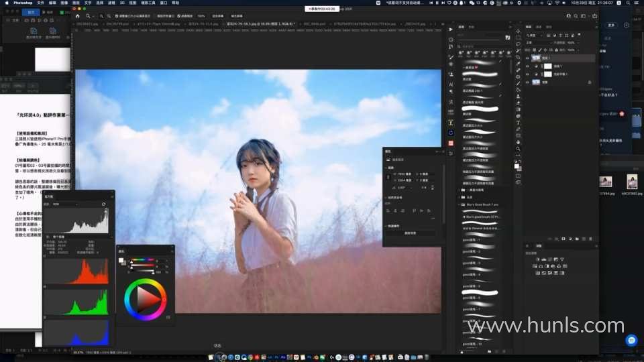Click inside the color wheel triangle

pos(146,299)
